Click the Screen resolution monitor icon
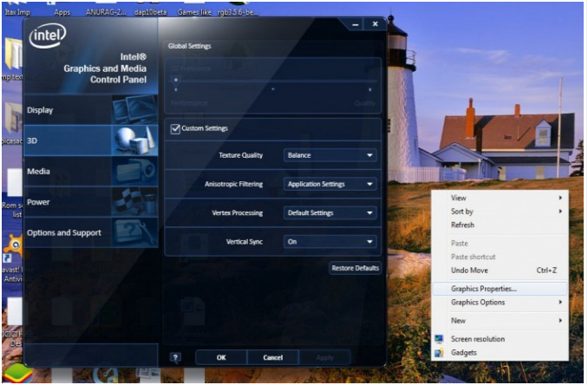Image resolution: width=588 pixels, height=385 pixels. click(x=439, y=339)
